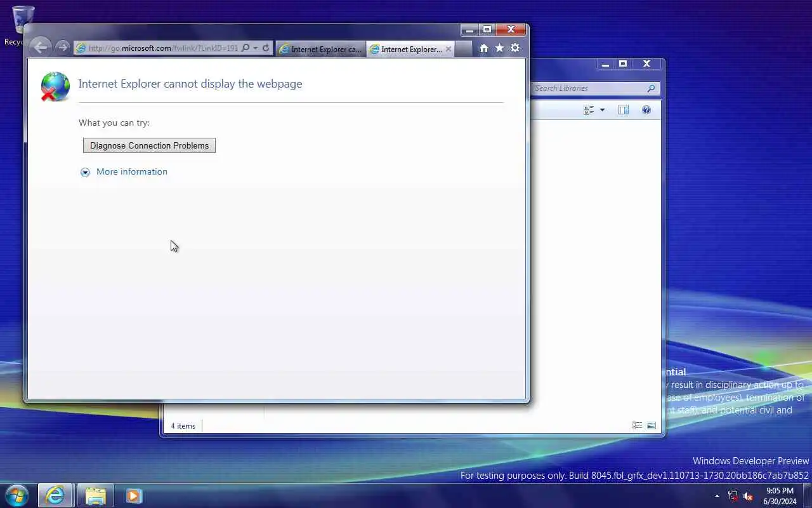Close the active Internet Explorer tab
The image size is (812, 508).
(449, 49)
